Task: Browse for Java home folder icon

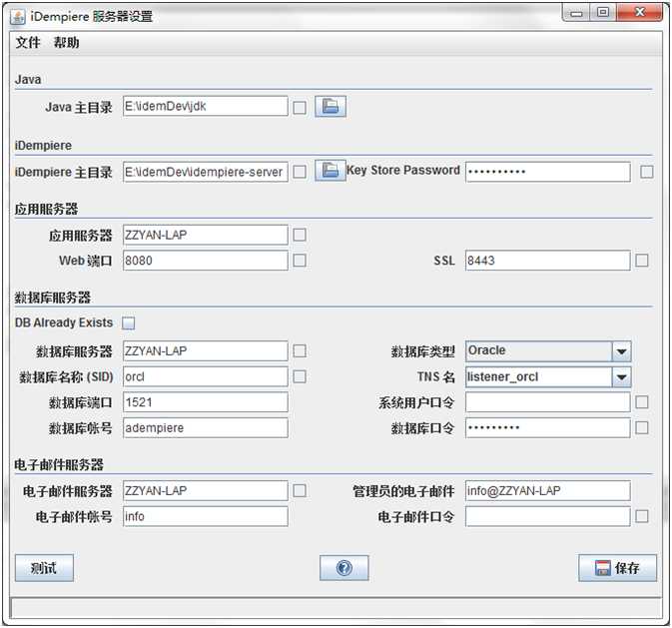Action: click(x=331, y=106)
